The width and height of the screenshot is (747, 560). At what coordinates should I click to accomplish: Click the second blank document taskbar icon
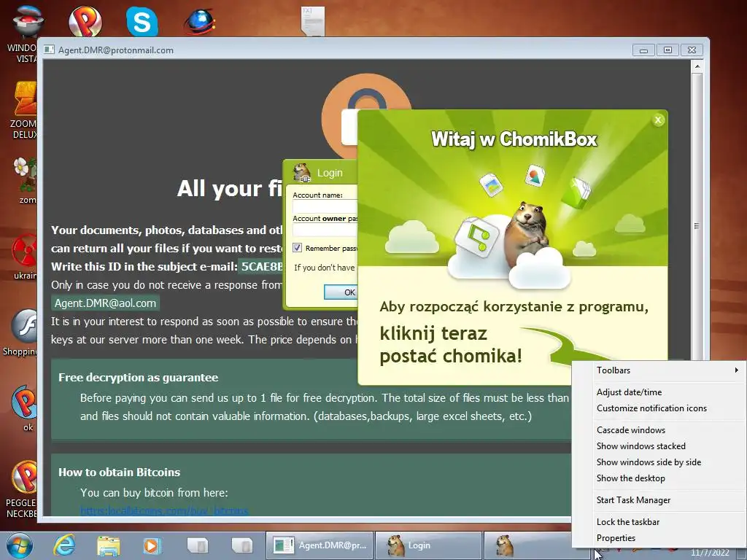pos(241,545)
